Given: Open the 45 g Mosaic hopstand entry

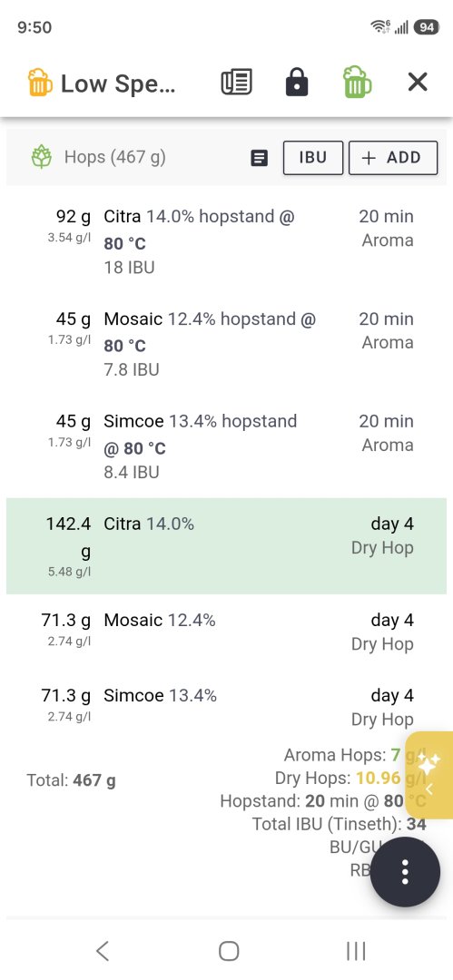Looking at the screenshot, I should (x=227, y=345).
